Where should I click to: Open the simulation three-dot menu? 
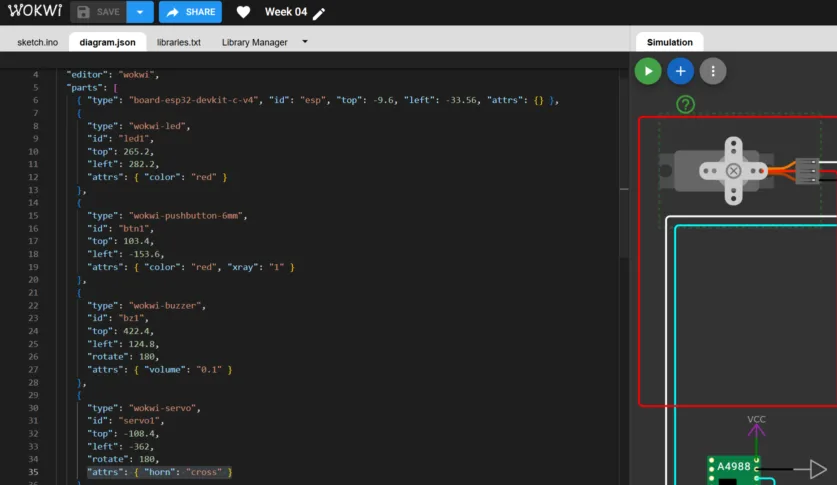point(713,71)
